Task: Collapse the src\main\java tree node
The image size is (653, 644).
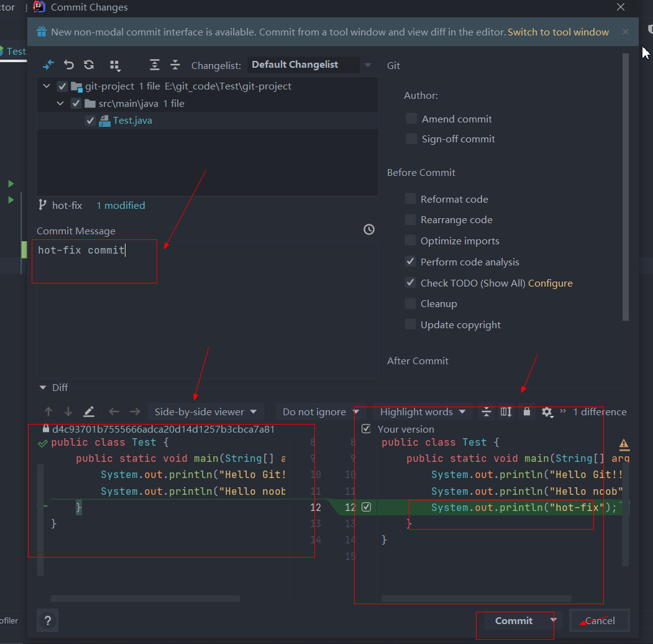Action: point(60,103)
